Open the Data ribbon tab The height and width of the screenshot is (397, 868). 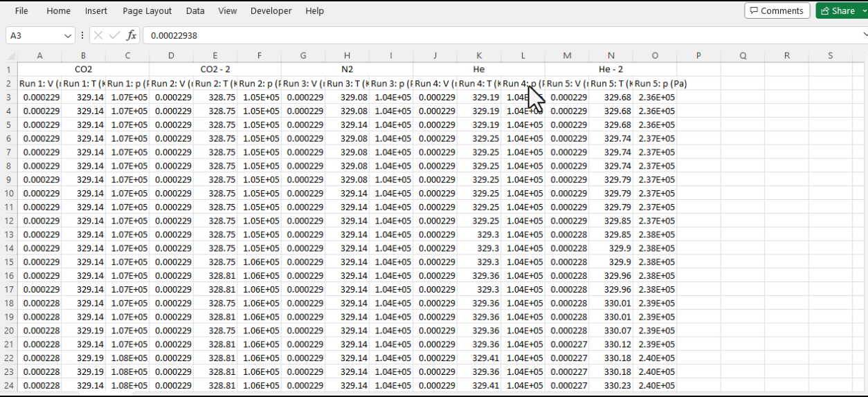(195, 11)
